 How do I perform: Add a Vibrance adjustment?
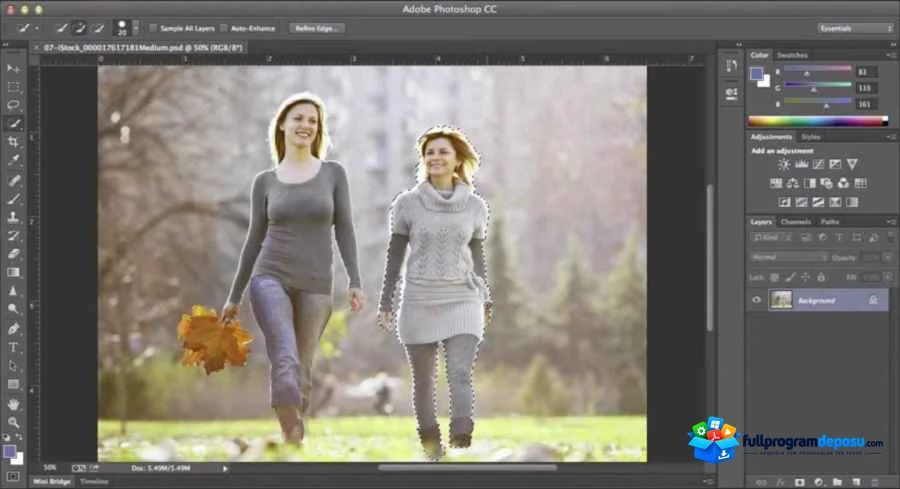[x=852, y=164]
